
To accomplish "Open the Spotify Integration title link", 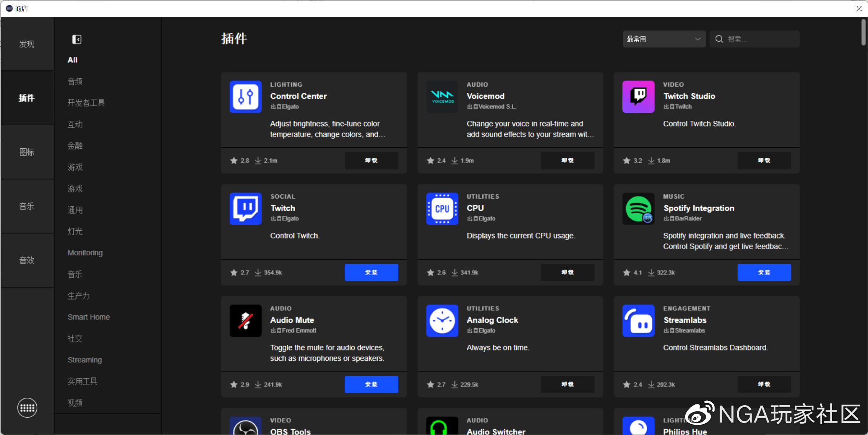I will tap(699, 208).
